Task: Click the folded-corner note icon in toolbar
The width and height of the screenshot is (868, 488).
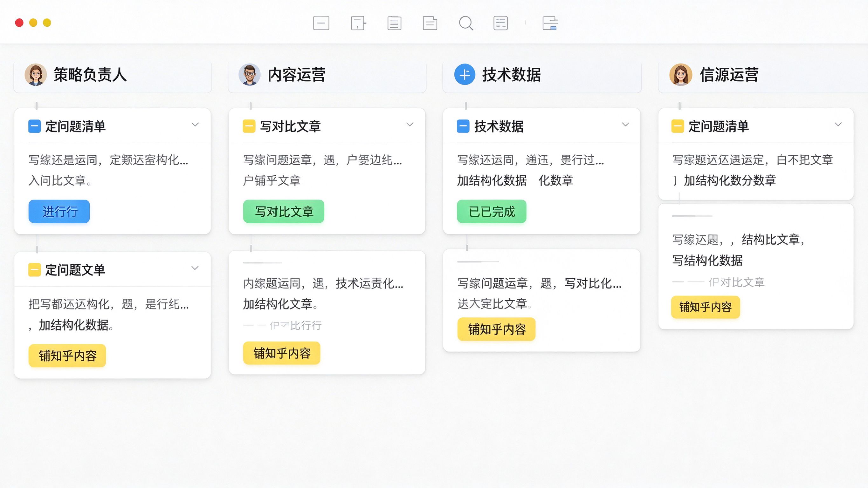Action: tap(430, 23)
